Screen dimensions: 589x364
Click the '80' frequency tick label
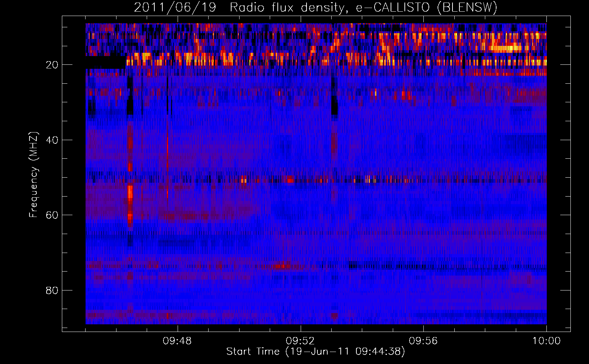(52, 290)
